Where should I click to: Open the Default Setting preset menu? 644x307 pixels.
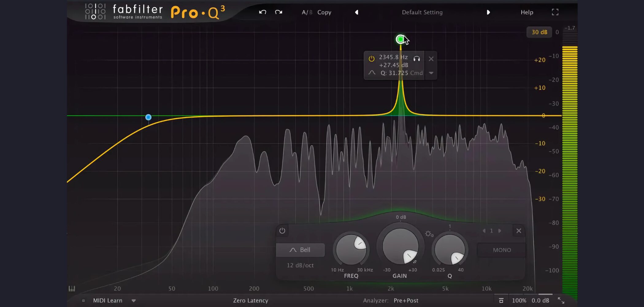[422, 12]
